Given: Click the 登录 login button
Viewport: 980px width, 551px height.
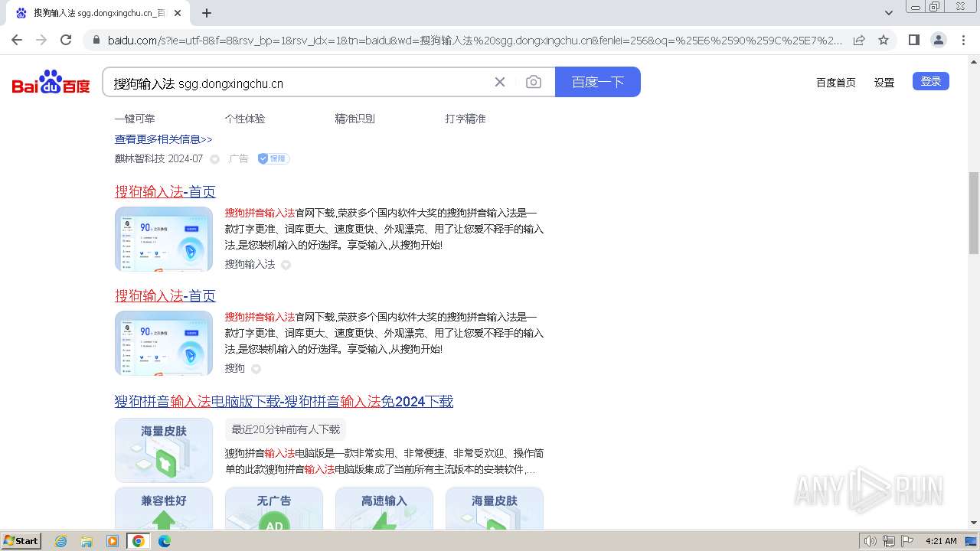Looking at the screenshot, I should [x=931, y=81].
